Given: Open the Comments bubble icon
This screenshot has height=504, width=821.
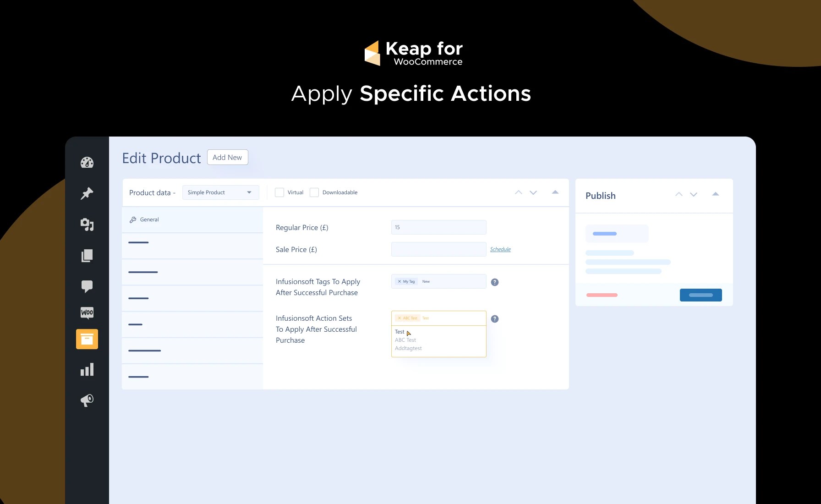Looking at the screenshot, I should coord(87,286).
